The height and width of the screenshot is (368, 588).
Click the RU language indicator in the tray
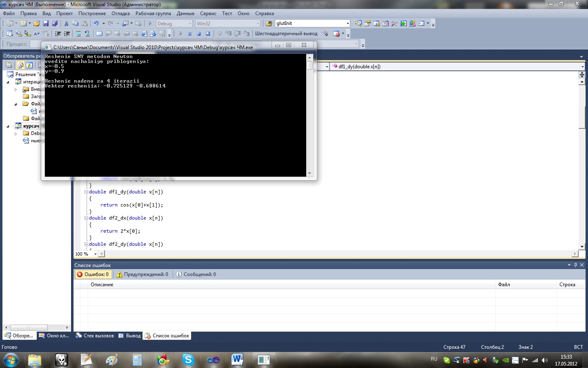click(x=434, y=359)
